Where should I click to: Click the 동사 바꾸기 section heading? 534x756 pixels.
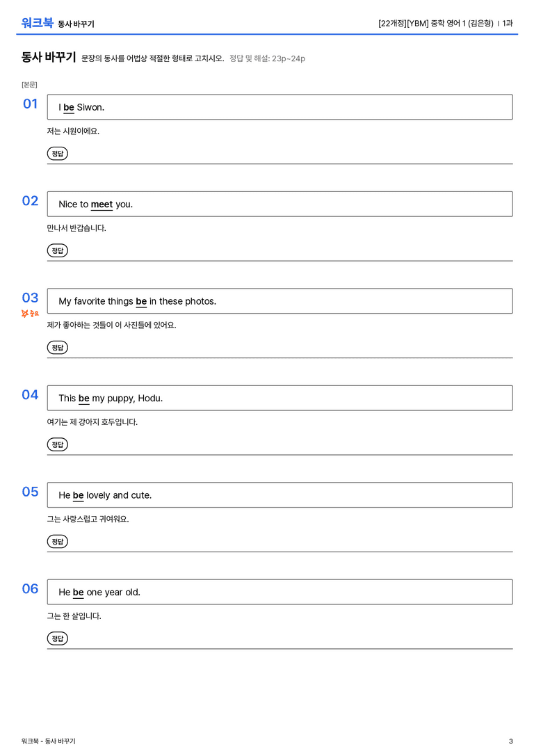[x=49, y=57]
